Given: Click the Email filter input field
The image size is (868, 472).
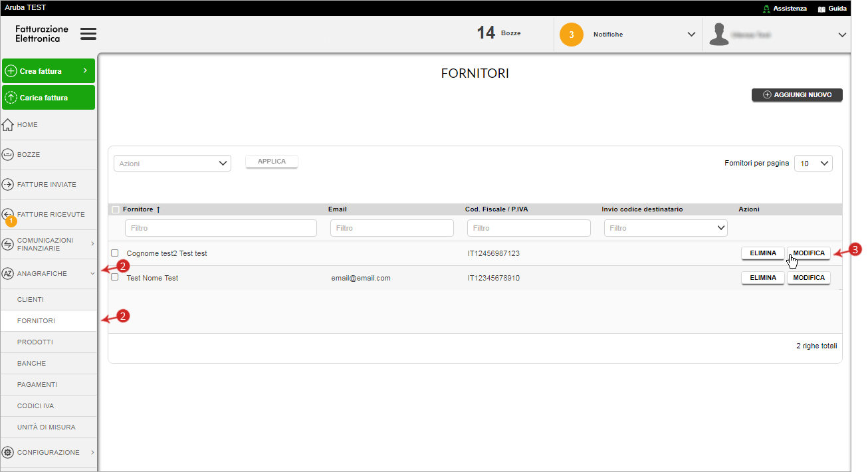Looking at the screenshot, I should click(x=392, y=228).
